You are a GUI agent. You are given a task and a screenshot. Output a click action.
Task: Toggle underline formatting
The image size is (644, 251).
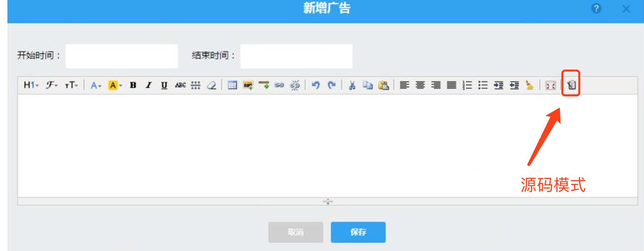[x=164, y=85]
